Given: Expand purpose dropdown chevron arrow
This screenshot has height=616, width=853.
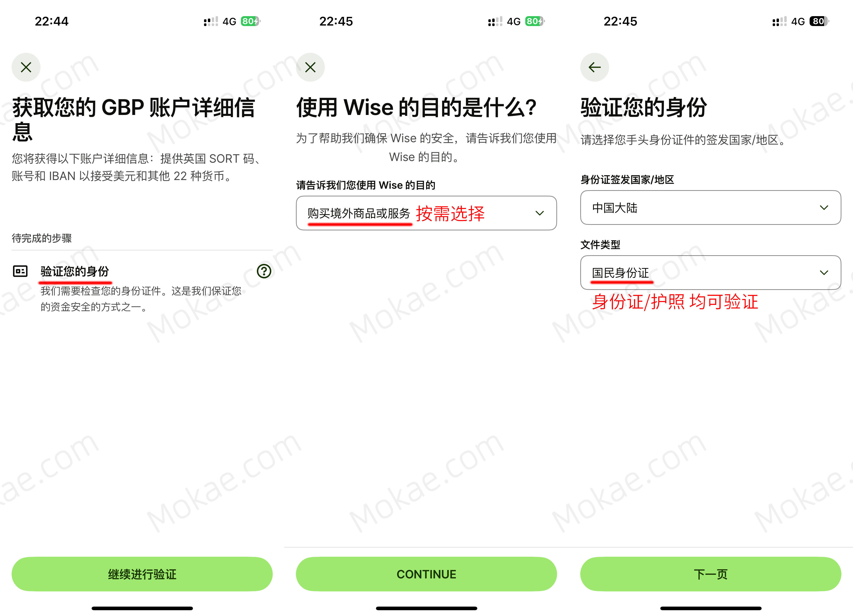Looking at the screenshot, I should tap(540, 213).
